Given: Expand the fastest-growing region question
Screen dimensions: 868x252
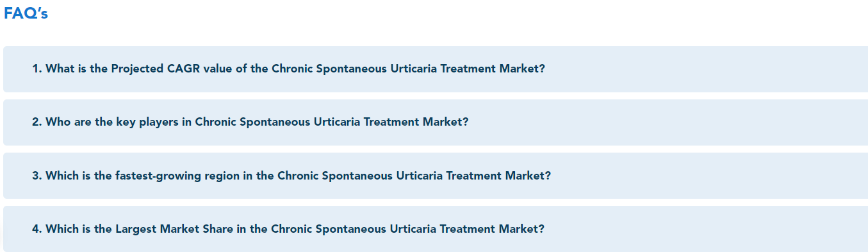Looking at the screenshot, I should 436,175.
